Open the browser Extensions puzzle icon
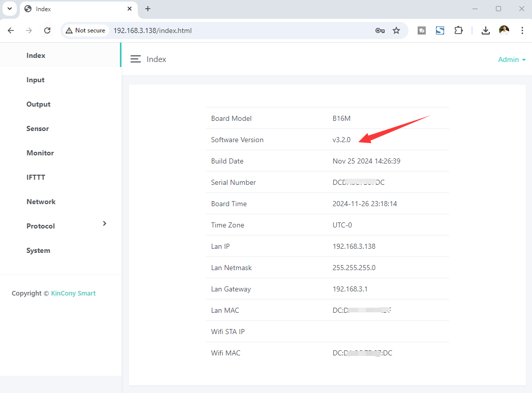This screenshot has width=532, height=393. tap(458, 30)
